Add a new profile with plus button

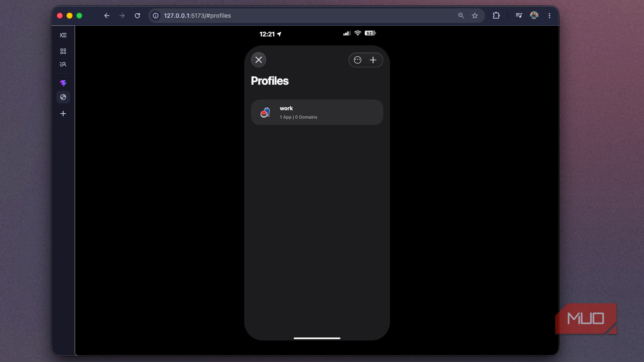pyautogui.click(x=373, y=60)
